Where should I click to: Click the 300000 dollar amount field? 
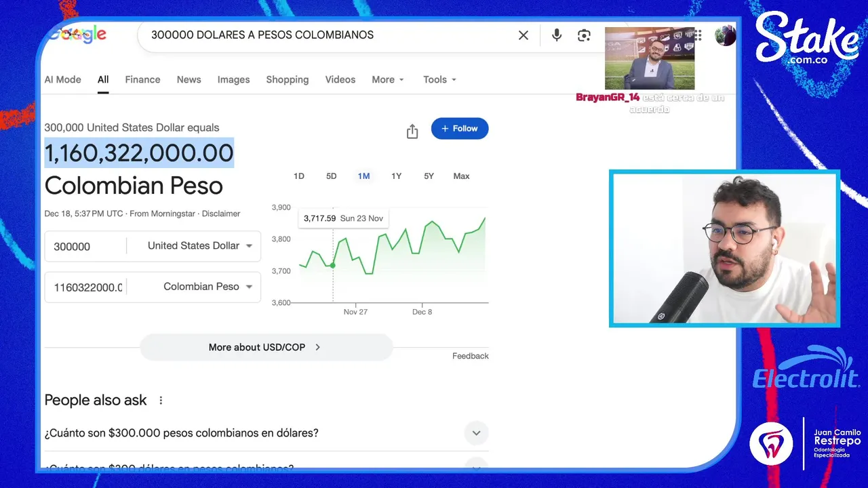(87, 247)
